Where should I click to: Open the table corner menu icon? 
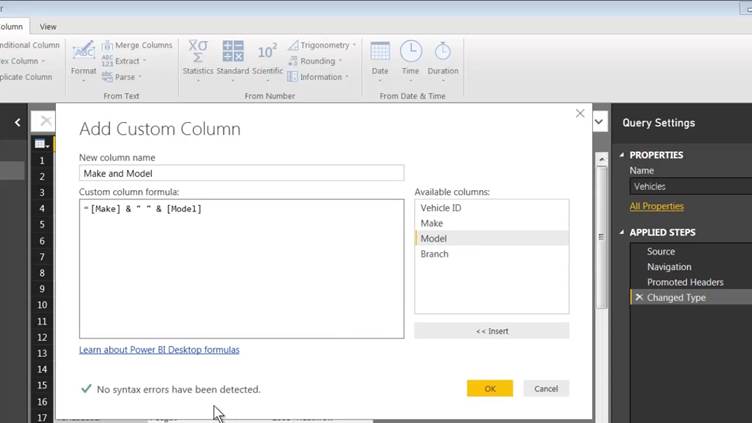[42, 144]
